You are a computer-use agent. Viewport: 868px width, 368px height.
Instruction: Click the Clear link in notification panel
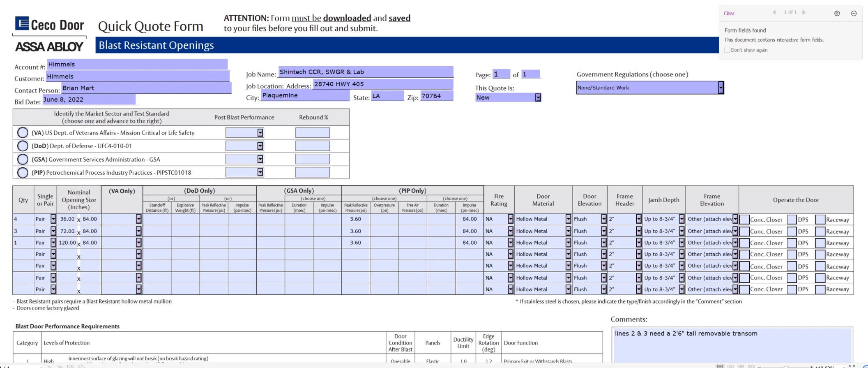[729, 14]
